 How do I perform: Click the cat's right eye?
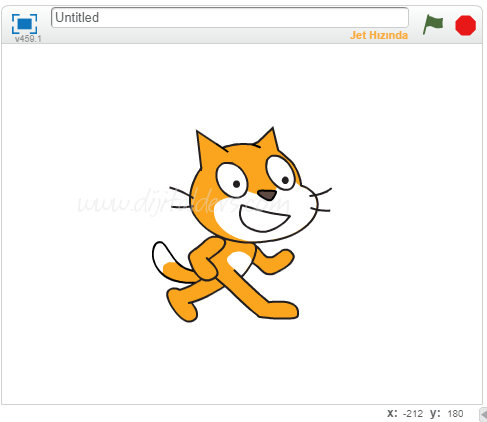280,173
